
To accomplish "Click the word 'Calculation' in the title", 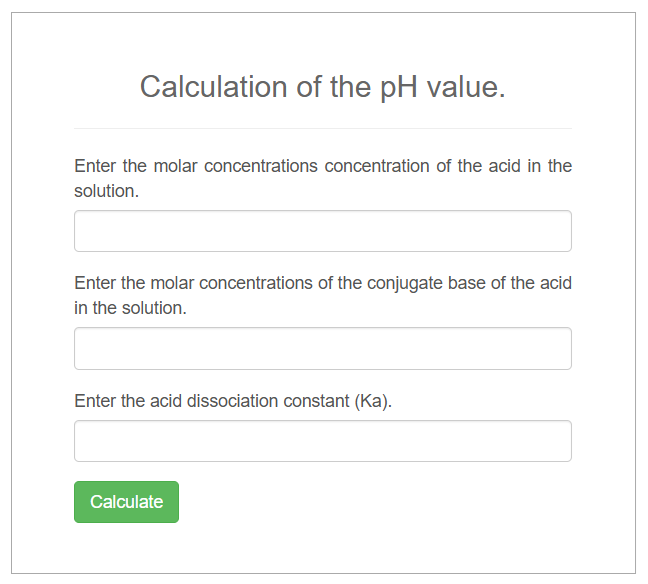I will (213, 87).
